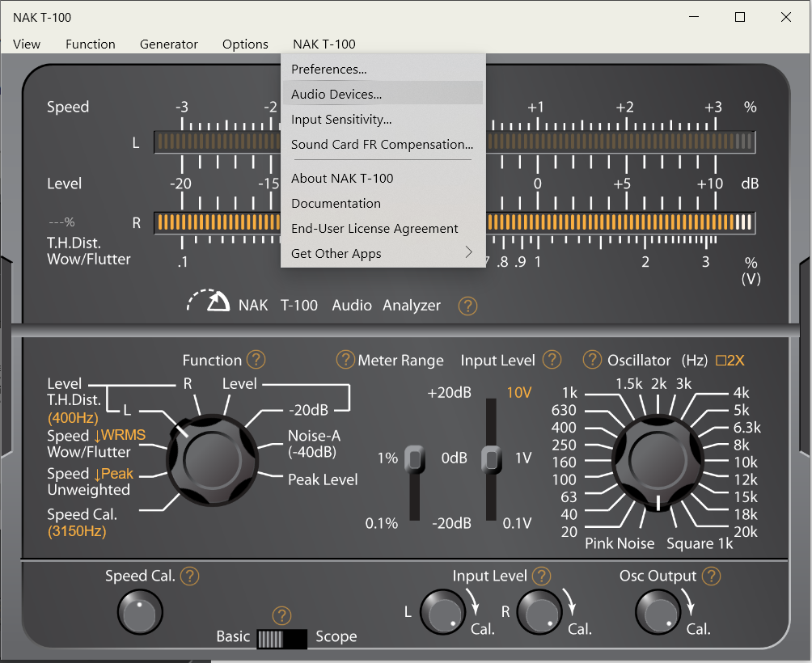Enable the 2X oscillator checkbox
This screenshot has height=663, width=812.
pyautogui.click(x=721, y=361)
